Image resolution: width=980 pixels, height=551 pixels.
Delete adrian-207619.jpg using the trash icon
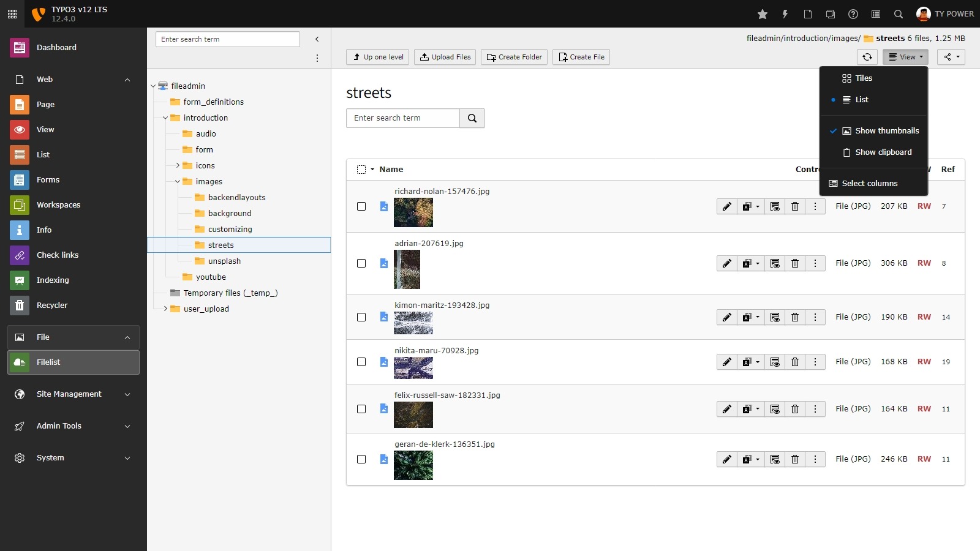tap(794, 263)
